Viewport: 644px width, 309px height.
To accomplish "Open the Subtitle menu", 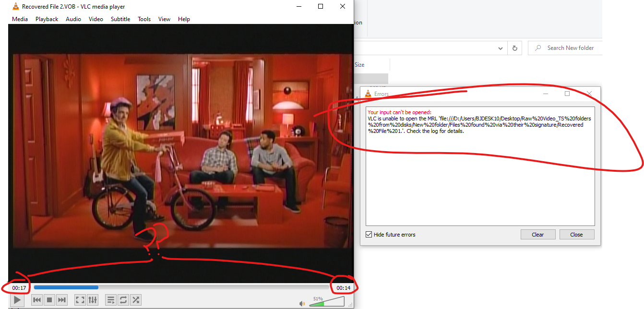I will click(x=120, y=19).
